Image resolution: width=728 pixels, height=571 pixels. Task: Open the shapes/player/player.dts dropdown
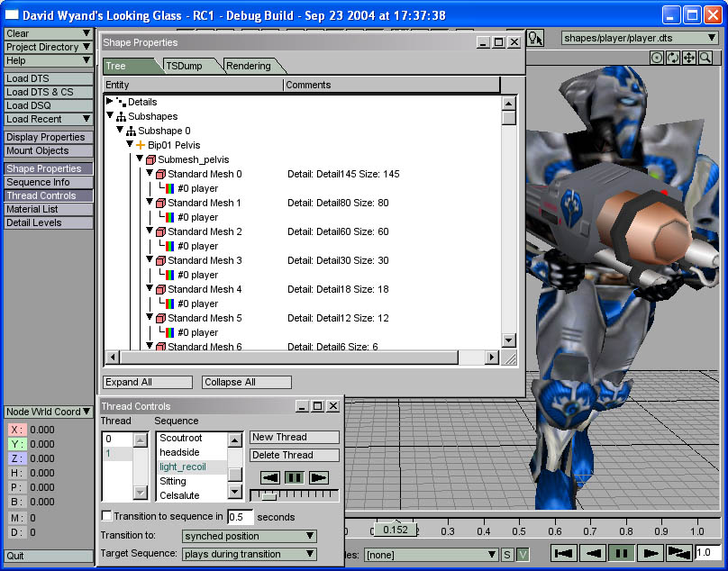[642, 38]
